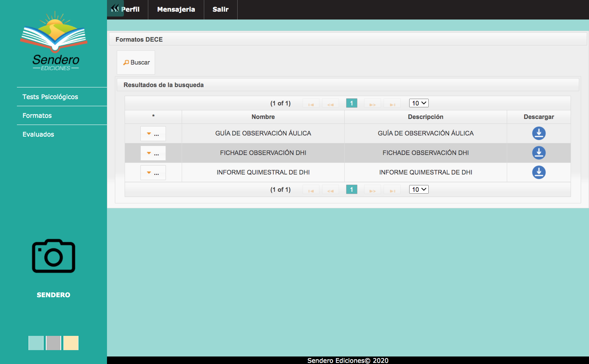The height and width of the screenshot is (364, 589).
Task: Jump to last page in bottom paginator
Action: (392, 190)
